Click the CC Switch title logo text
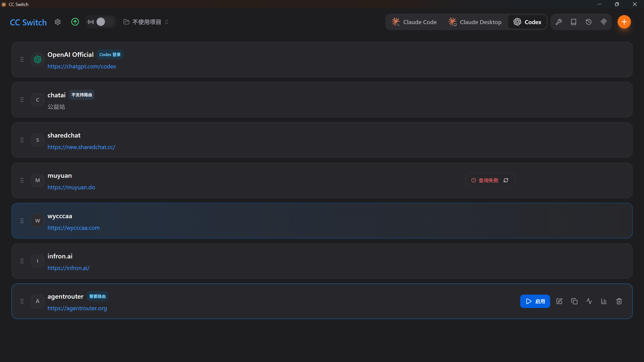The width and height of the screenshot is (644, 362). (28, 22)
